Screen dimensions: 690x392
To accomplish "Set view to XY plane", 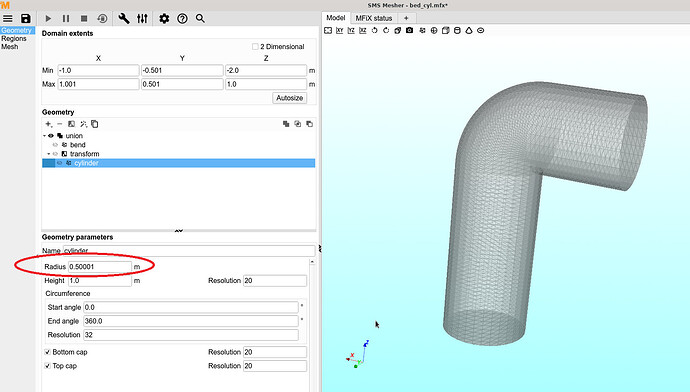I will [340, 30].
